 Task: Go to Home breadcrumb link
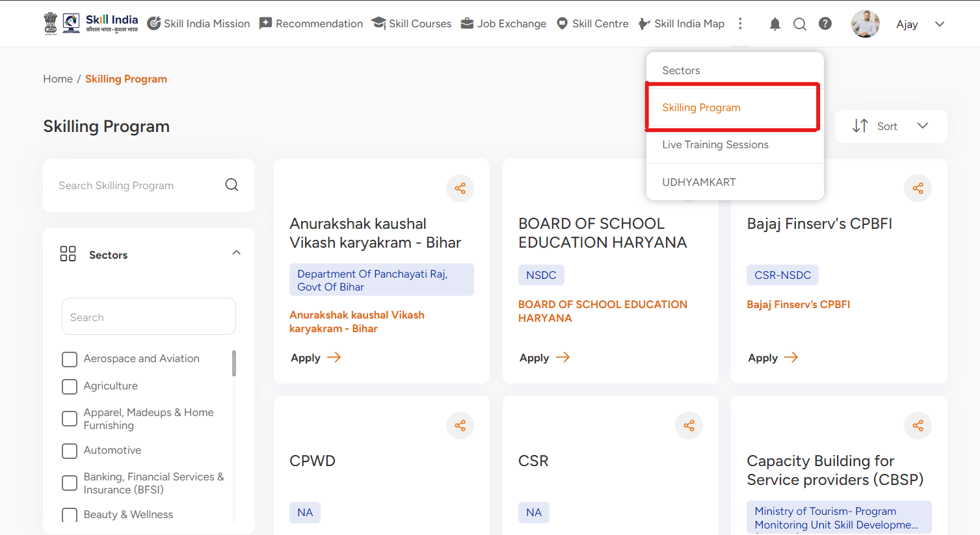click(x=58, y=79)
